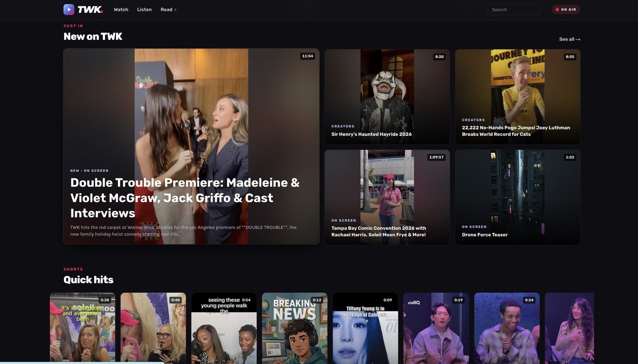Play the 'seeing these young people' short
This screenshot has width=638, height=364.
coord(224,328)
